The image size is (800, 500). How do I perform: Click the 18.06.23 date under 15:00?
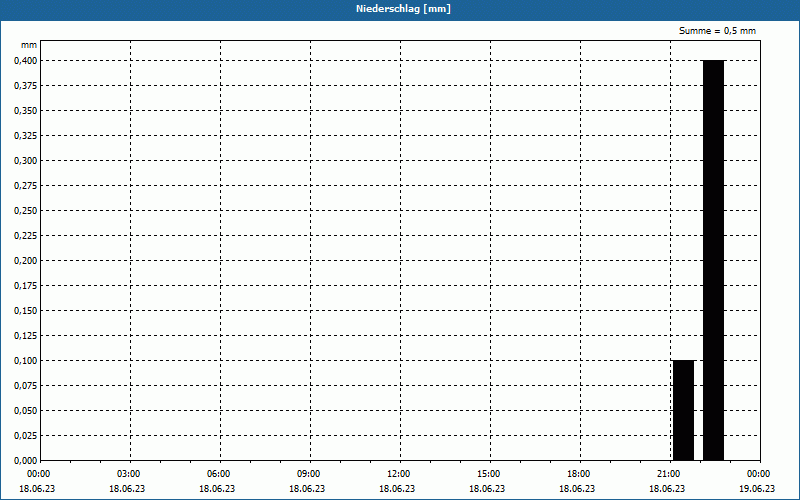487,489
